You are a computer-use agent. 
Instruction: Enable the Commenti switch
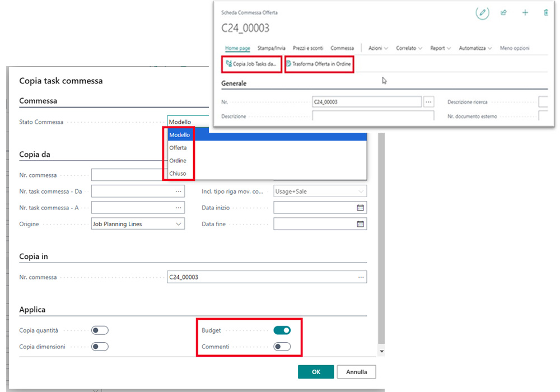point(282,347)
